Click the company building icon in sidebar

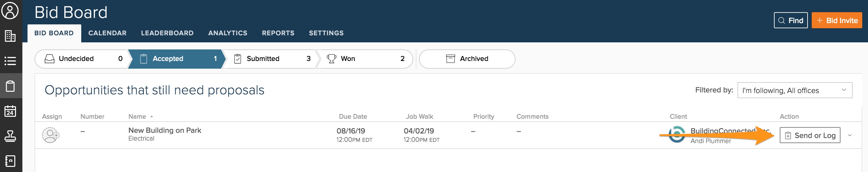tap(10, 36)
